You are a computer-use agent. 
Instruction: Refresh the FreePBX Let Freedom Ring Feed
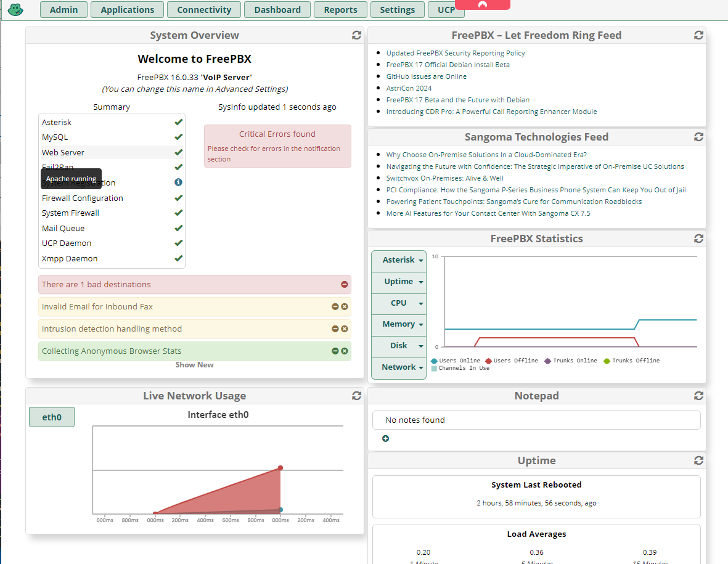[698, 35]
